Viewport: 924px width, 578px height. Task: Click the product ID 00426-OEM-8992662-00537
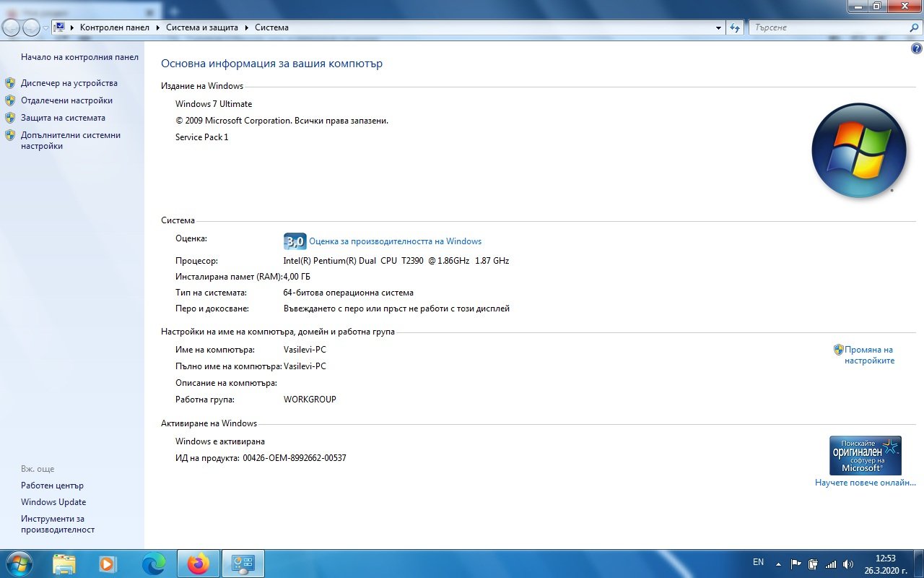tap(295, 458)
